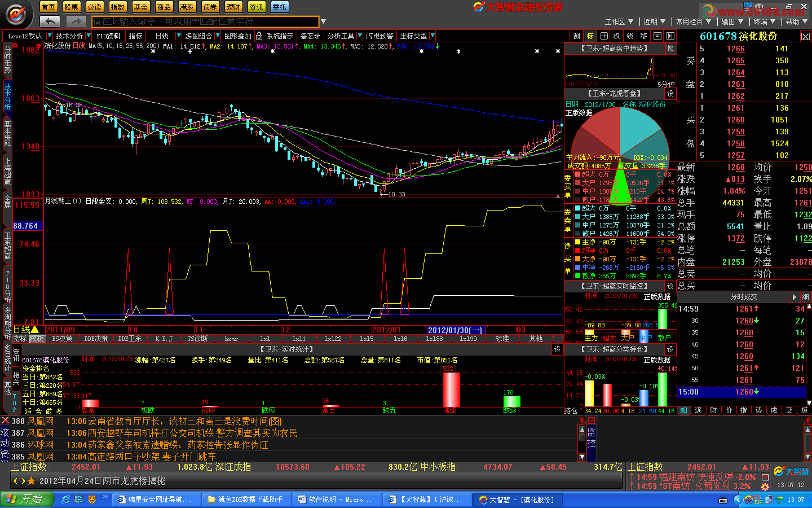Click the 锁 button on the 超赢盘中趋势 panel
Image resolution: width=812 pixels, height=508 pixels.
coord(670,49)
